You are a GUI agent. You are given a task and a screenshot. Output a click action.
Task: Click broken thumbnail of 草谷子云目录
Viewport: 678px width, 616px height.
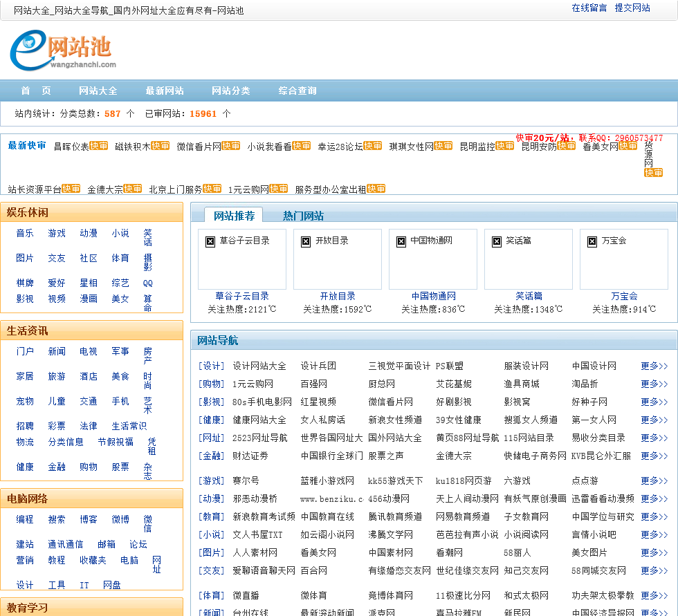pos(242,259)
